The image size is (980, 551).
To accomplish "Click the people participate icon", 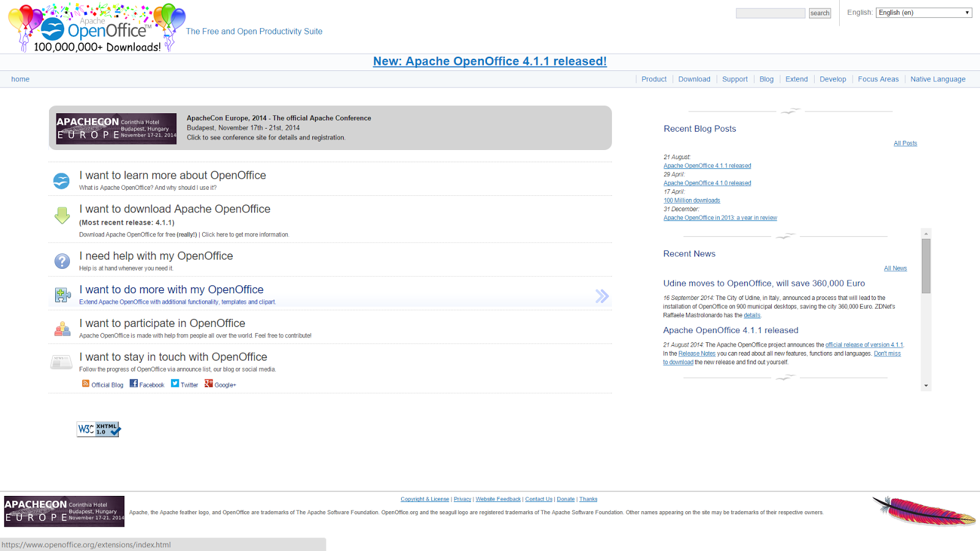I will click(x=62, y=329).
